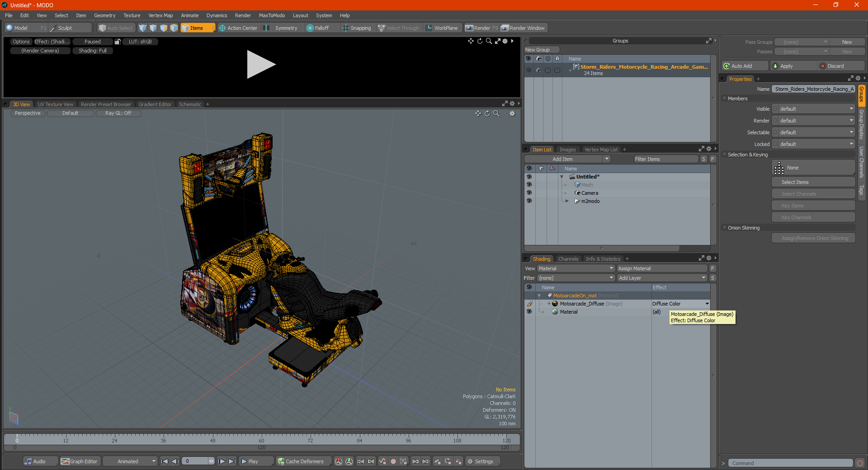Open the Visible members dropdown

(813, 109)
